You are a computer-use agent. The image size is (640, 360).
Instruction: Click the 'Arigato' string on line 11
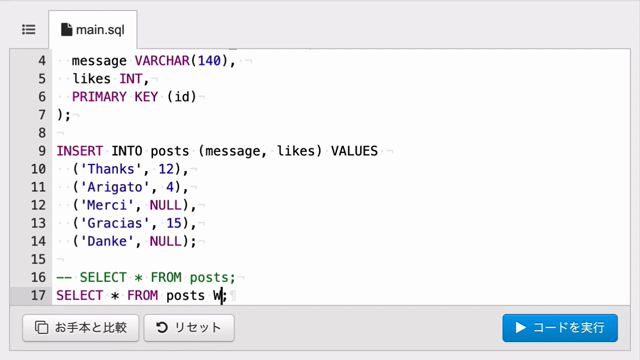pos(115,187)
